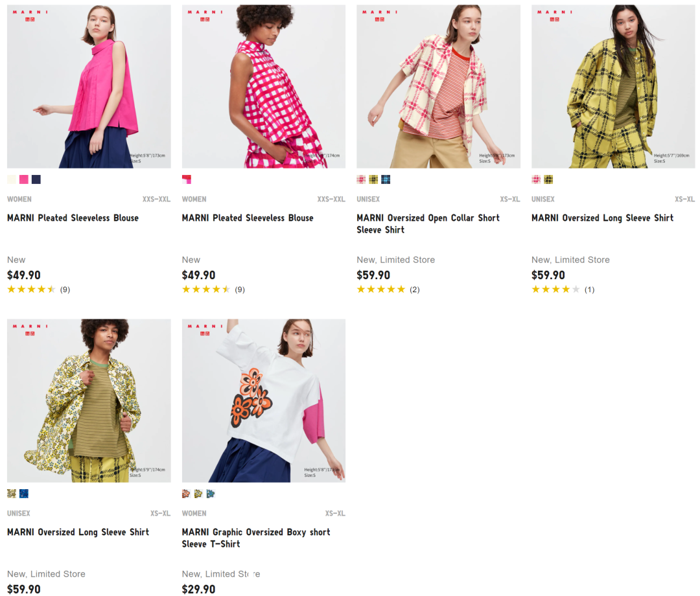View the four-star rating with 1 review
The image size is (700, 596).
pos(563,290)
